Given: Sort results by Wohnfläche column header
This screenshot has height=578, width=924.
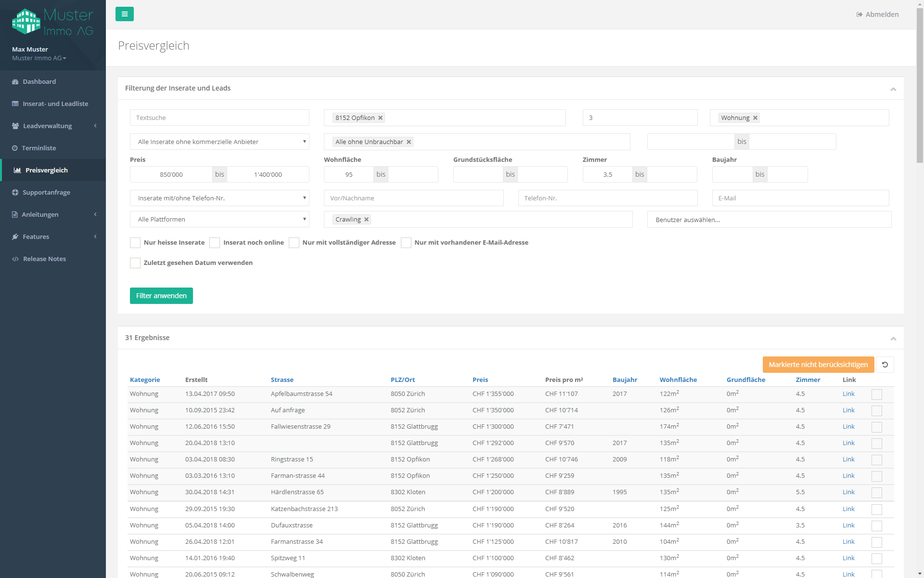Looking at the screenshot, I should tap(678, 380).
